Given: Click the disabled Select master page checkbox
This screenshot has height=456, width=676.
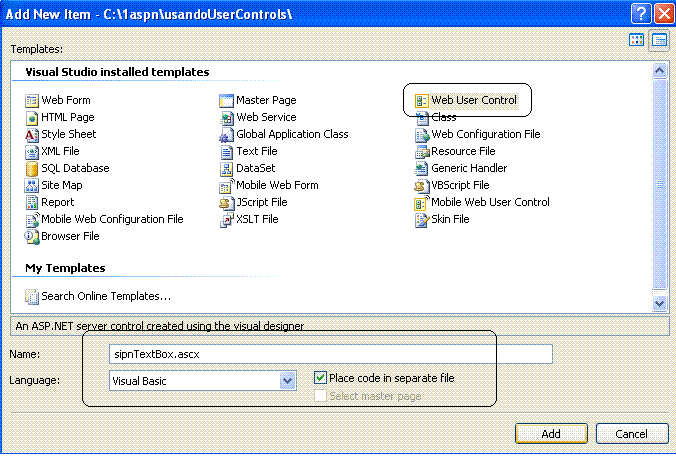Looking at the screenshot, I should (320, 396).
